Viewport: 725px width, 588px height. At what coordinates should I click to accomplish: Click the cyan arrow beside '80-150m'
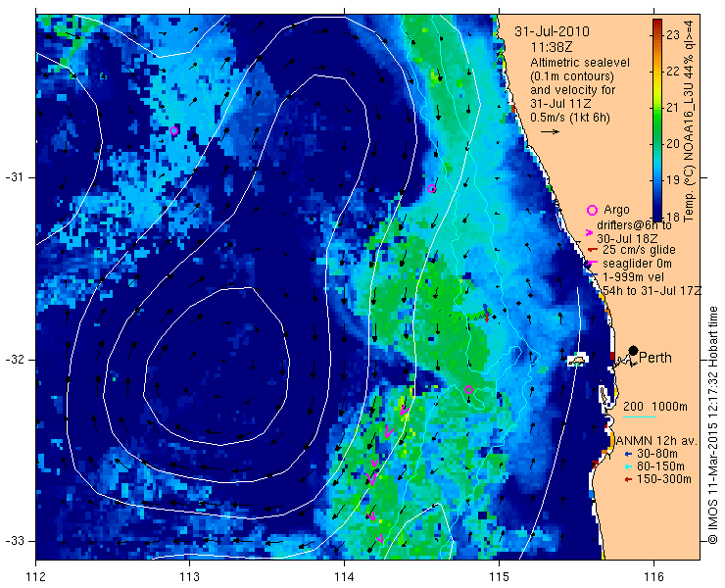[x=627, y=466]
